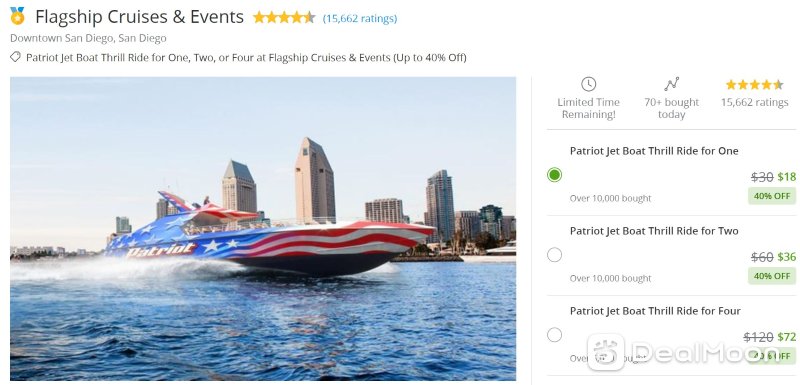Click the gold medal badge icon
The width and height of the screenshot is (800, 385).
tap(17, 16)
